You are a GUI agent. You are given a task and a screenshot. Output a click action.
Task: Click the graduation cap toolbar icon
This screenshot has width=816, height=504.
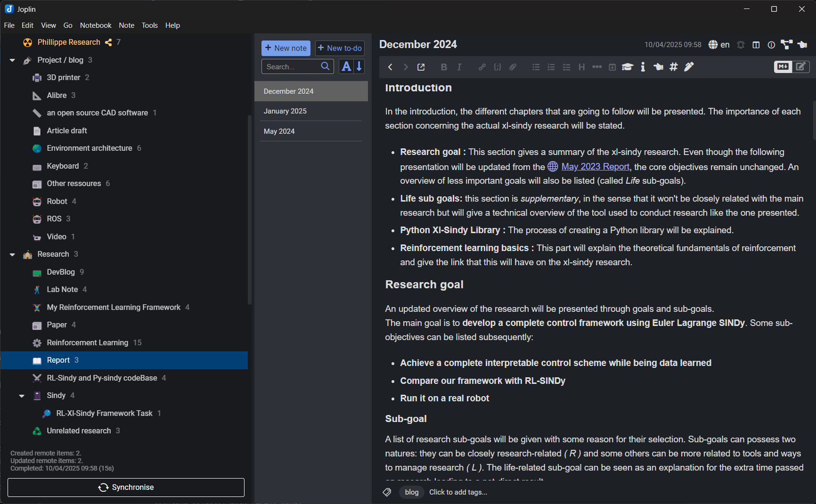628,67
